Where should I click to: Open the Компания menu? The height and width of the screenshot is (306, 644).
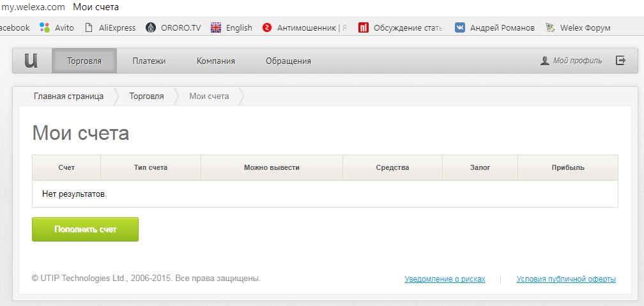point(216,61)
